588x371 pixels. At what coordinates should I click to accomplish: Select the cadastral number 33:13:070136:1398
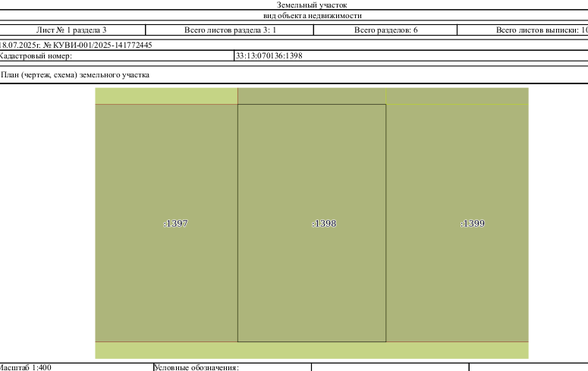coord(269,56)
